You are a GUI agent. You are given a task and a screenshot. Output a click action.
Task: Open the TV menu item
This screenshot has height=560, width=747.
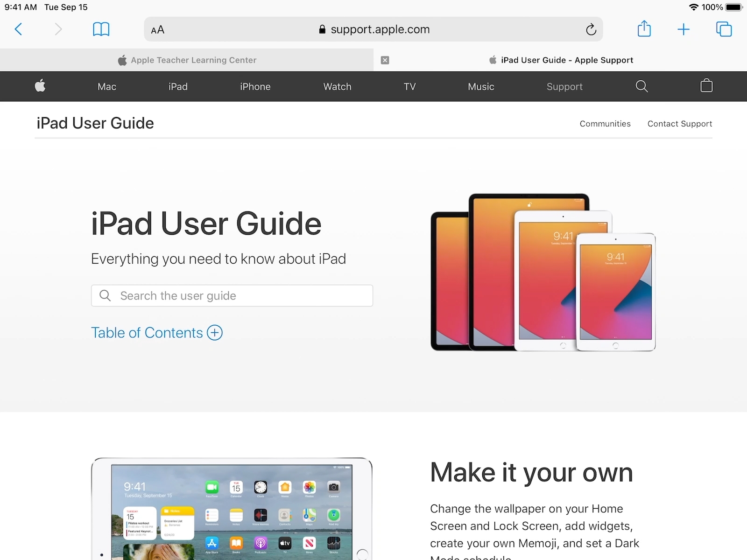[x=409, y=87]
